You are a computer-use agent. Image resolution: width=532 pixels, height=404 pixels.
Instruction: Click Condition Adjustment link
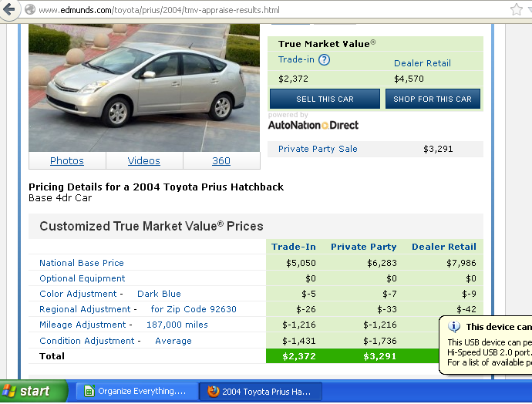(x=87, y=341)
